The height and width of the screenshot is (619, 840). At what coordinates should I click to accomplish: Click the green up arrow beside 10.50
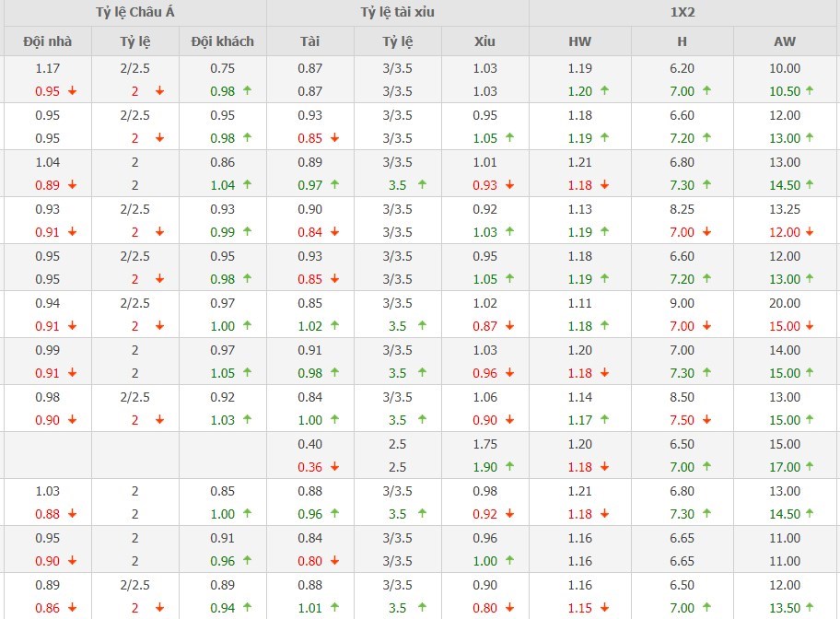tap(811, 90)
